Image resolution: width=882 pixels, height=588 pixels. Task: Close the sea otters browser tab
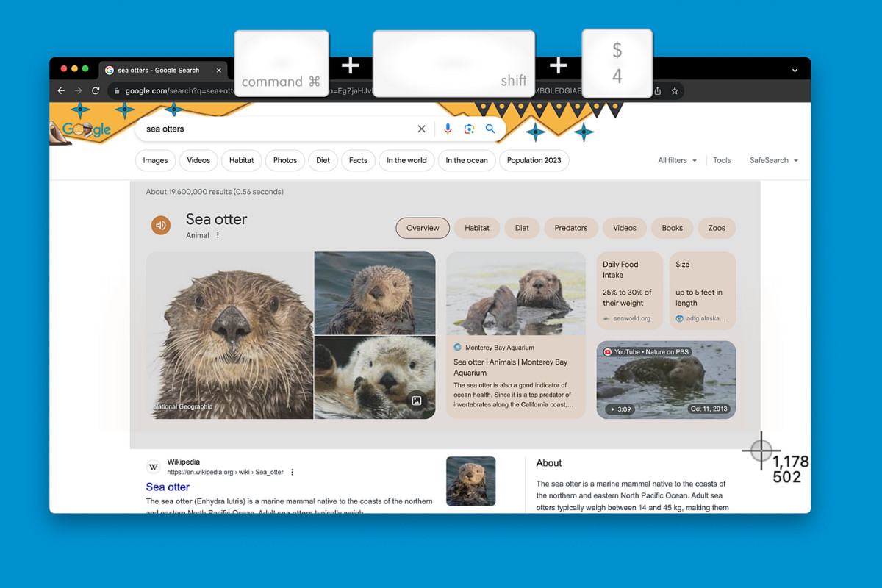(219, 70)
